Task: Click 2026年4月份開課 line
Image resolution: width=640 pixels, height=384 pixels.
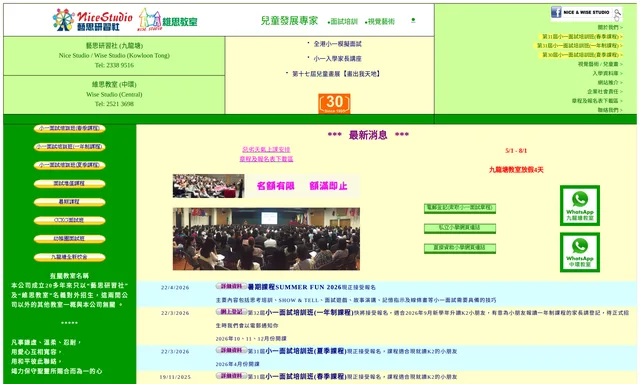Action: pyautogui.click(x=238, y=364)
